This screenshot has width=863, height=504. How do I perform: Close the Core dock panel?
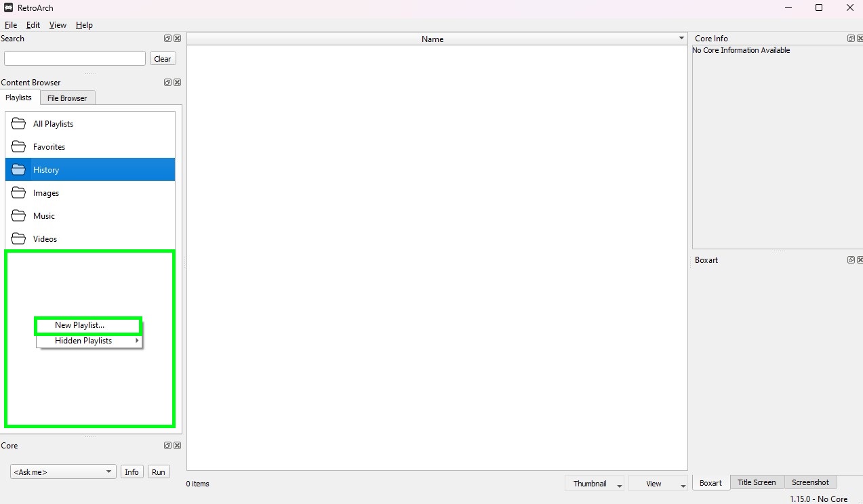coord(178,446)
